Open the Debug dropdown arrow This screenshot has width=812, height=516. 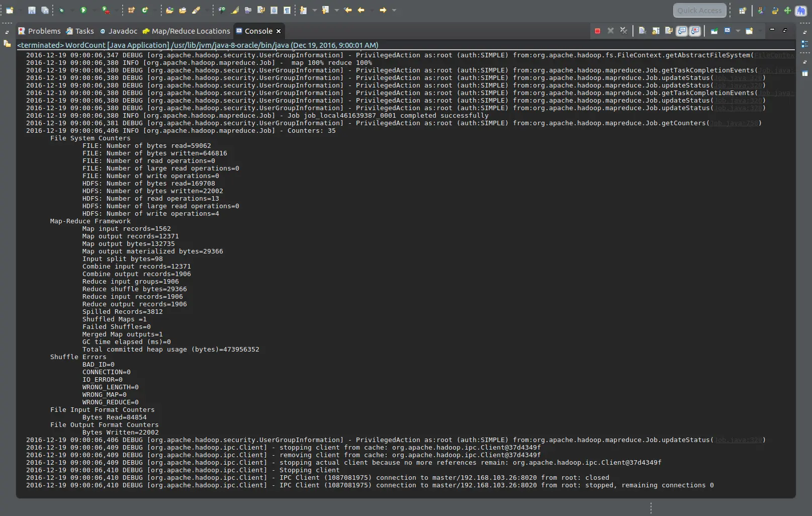[72, 10]
